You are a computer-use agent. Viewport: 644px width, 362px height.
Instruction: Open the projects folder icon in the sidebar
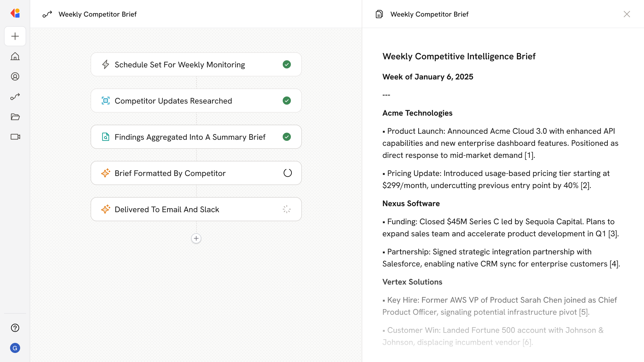(x=15, y=117)
